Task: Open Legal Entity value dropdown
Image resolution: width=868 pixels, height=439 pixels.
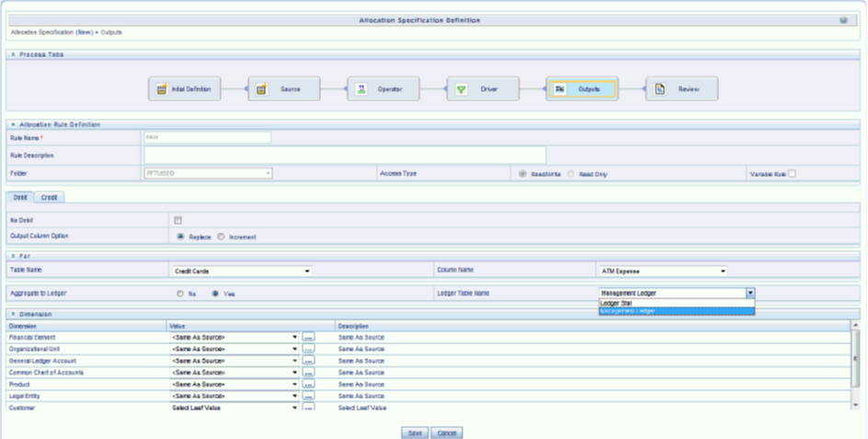Action: pyautogui.click(x=235, y=396)
